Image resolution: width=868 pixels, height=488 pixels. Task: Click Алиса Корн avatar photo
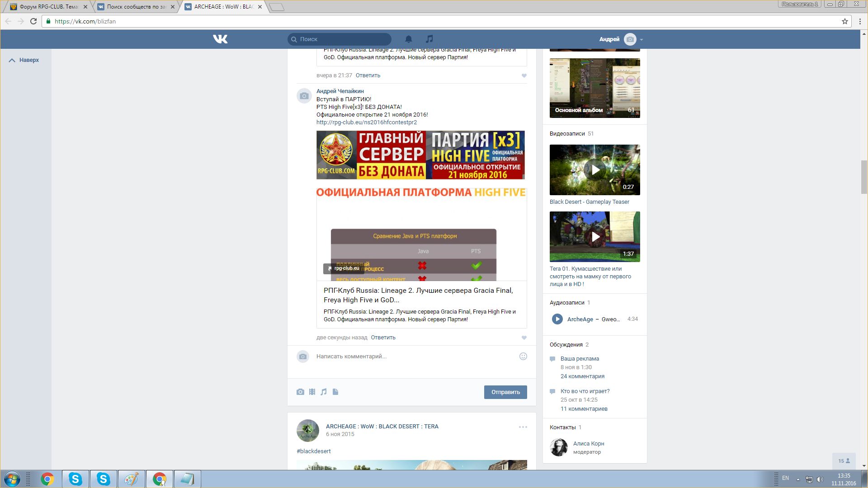(x=559, y=447)
